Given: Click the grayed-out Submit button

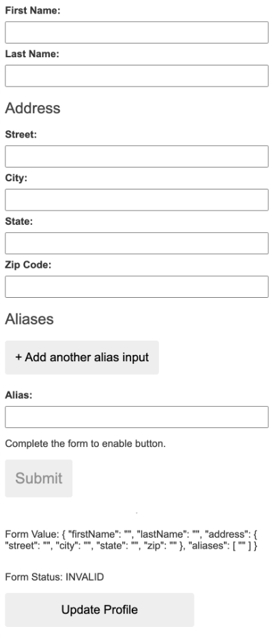Looking at the screenshot, I should pyautogui.click(x=39, y=478).
